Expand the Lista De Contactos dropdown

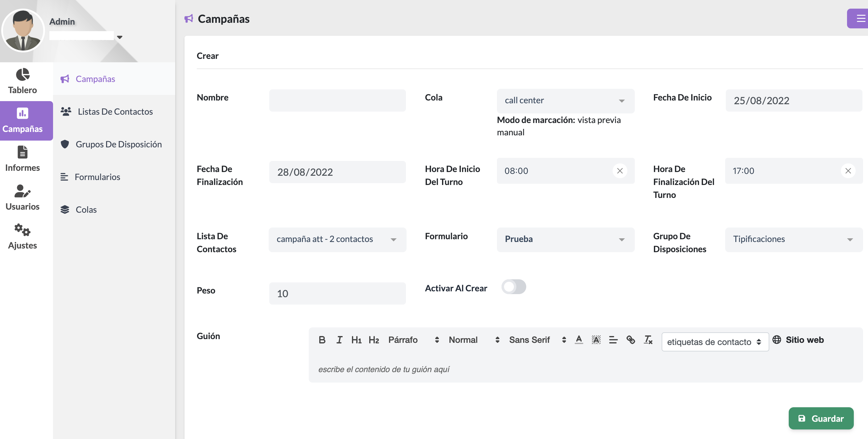[x=337, y=239]
